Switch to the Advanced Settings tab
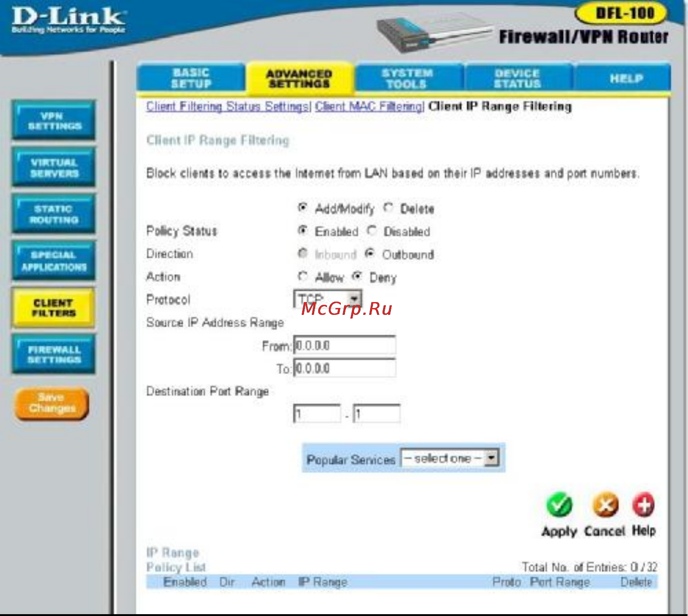The height and width of the screenshot is (616, 688). tap(299, 78)
